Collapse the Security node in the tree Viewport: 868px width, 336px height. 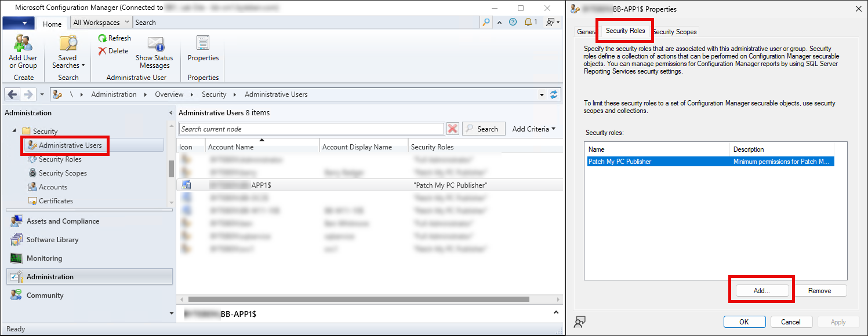(13, 130)
